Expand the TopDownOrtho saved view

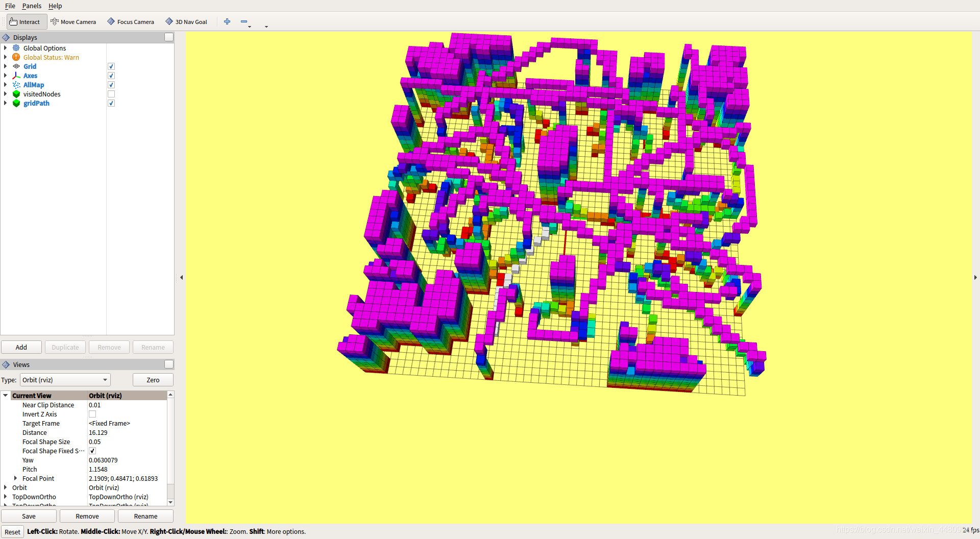tap(6, 497)
